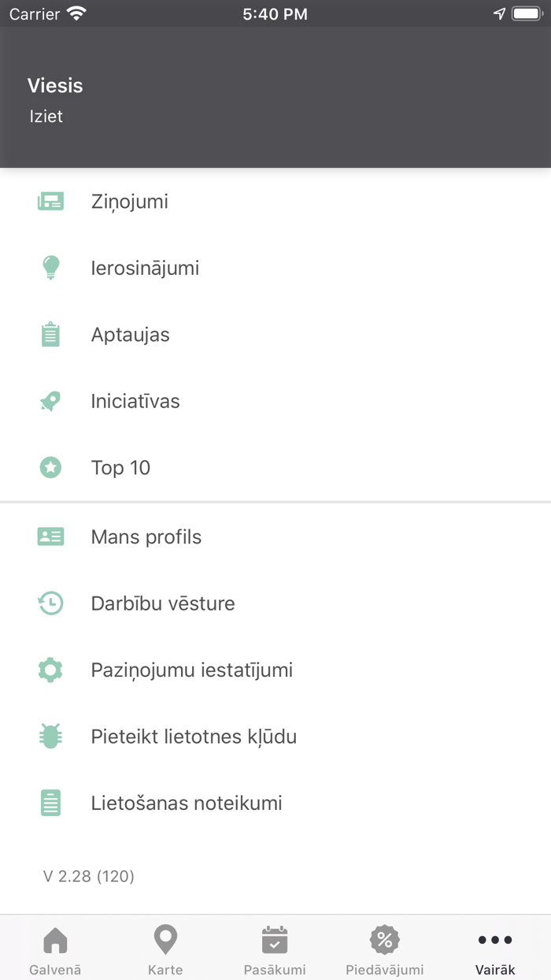Tap the home icon in the bottom bar
The width and height of the screenshot is (551, 980).
click(54, 939)
